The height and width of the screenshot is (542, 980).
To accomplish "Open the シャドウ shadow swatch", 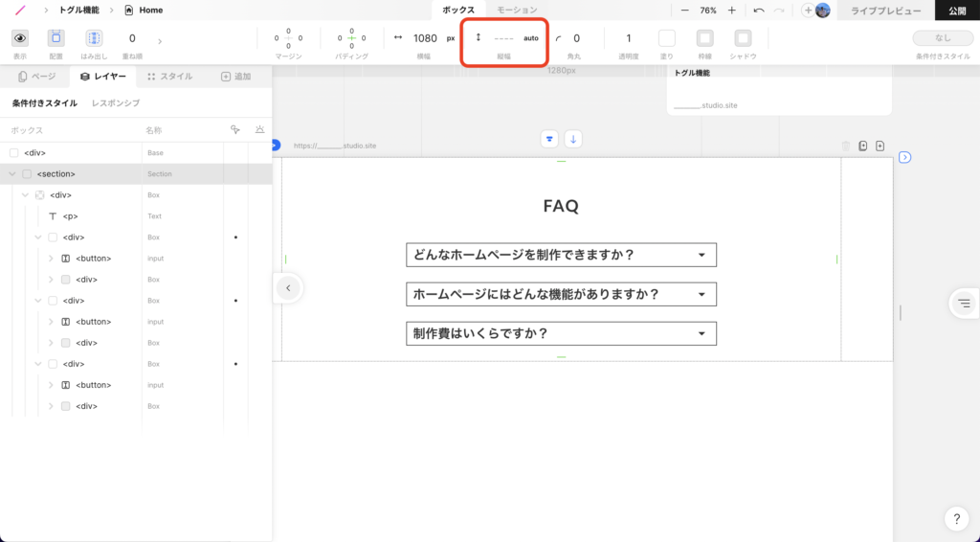I will 743,38.
